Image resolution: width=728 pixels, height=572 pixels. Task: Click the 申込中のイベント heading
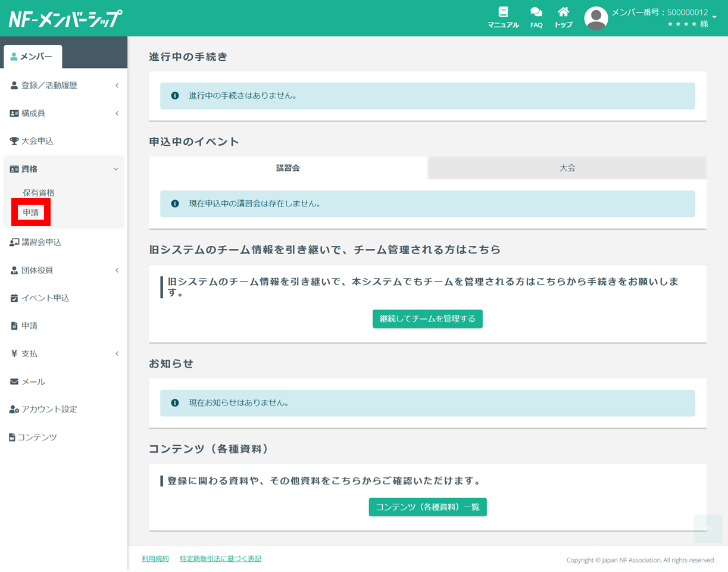pyautogui.click(x=193, y=142)
